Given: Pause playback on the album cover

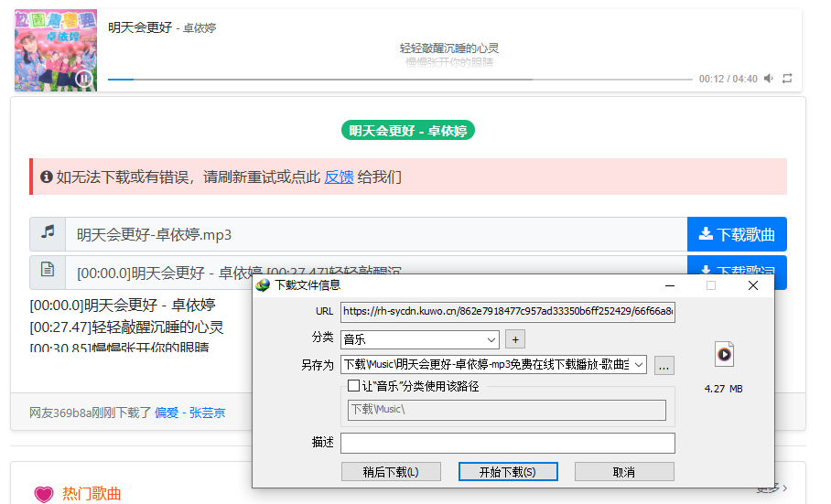Looking at the screenshot, I should (x=83, y=79).
